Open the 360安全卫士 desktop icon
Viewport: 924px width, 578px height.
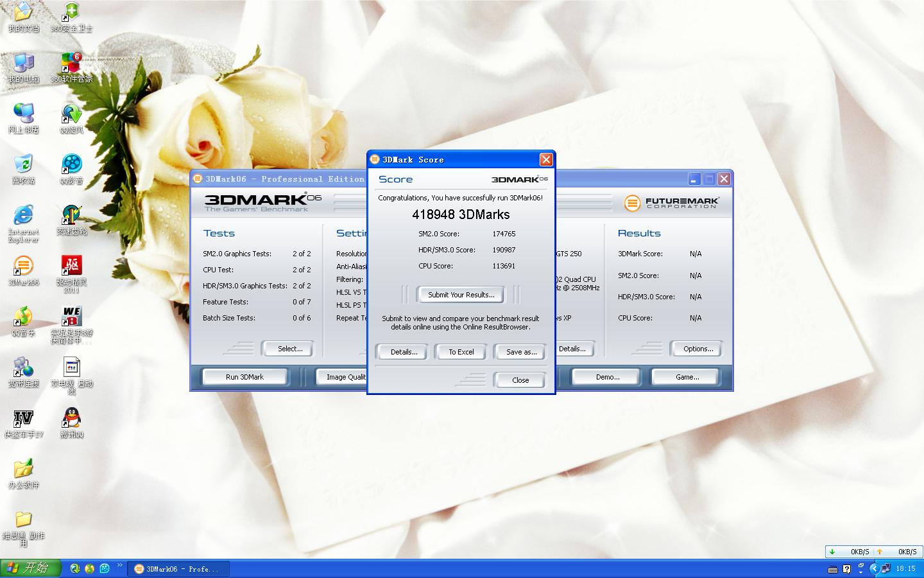pyautogui.click(x=71, y=17)
